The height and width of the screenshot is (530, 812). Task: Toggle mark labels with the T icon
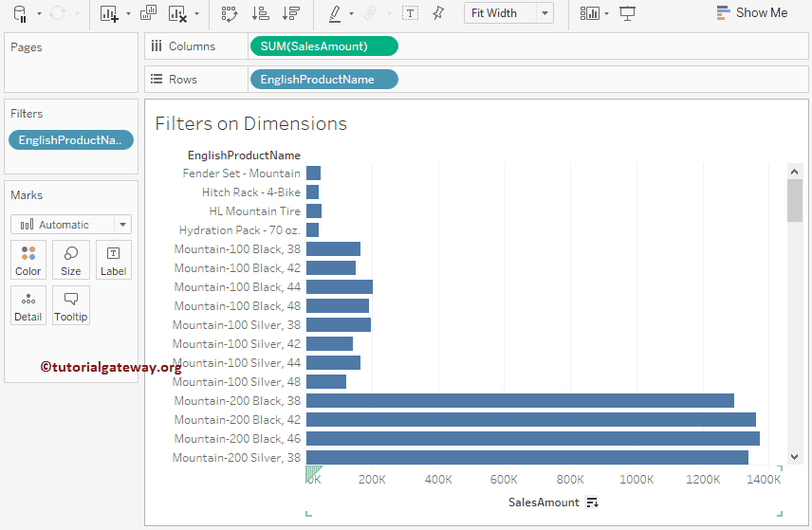pos(410,13)
